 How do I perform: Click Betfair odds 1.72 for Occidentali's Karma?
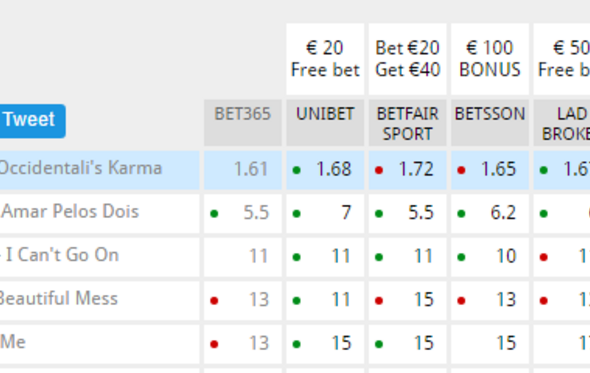coord(416,169)
